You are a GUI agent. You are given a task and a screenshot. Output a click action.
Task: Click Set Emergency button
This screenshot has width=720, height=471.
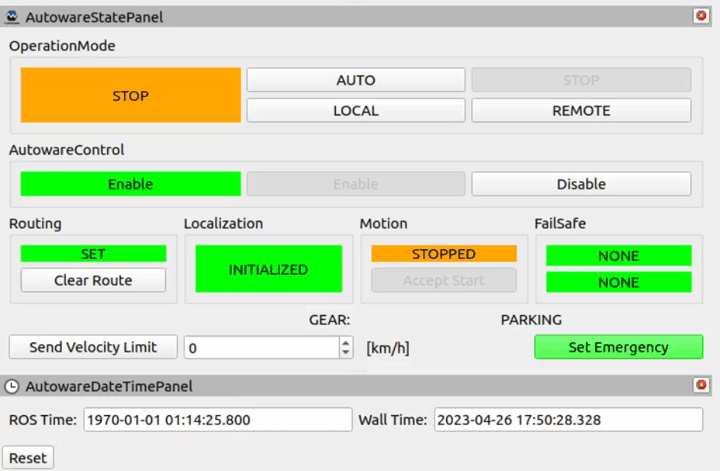(619, 347)
